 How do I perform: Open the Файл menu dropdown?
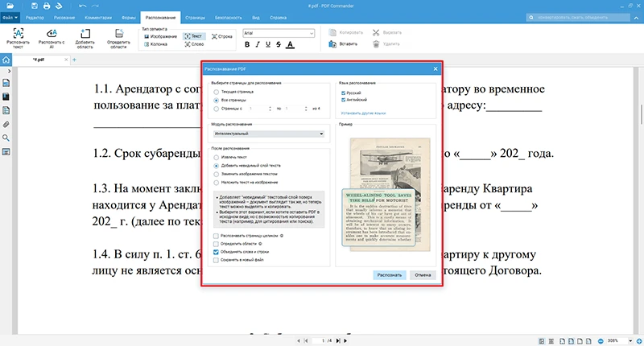click(x=10, y=18)
